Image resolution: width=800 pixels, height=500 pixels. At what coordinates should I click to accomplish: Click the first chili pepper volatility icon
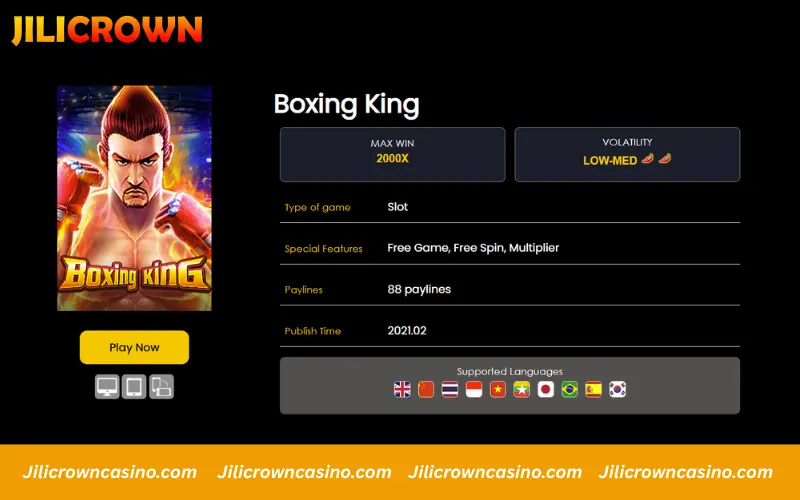pyautogui.click(x=647, y=159)
